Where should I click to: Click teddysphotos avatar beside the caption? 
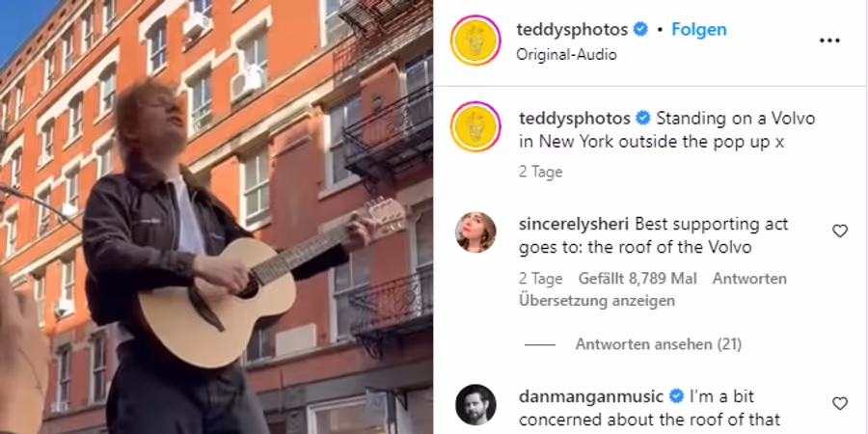[475, 126]
